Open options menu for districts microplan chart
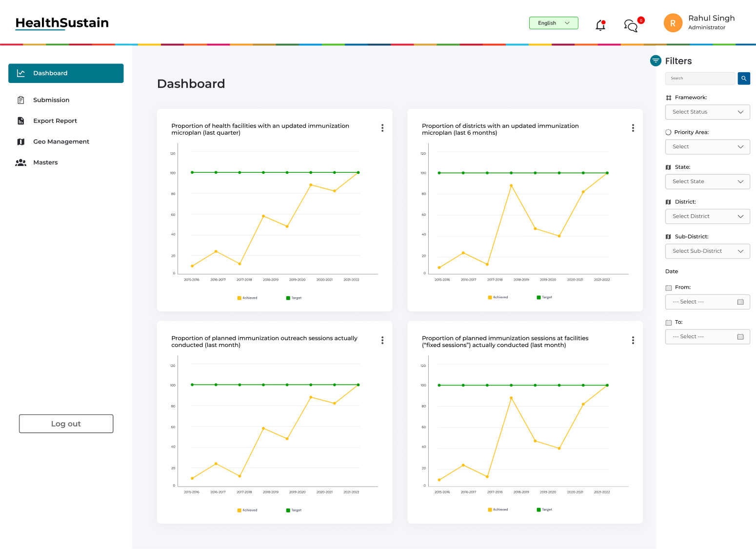 [633, 128]
